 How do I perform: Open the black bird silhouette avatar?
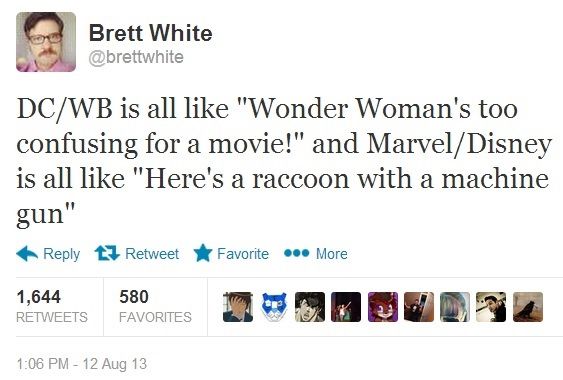pyautogui.click(x=528, y=307)
